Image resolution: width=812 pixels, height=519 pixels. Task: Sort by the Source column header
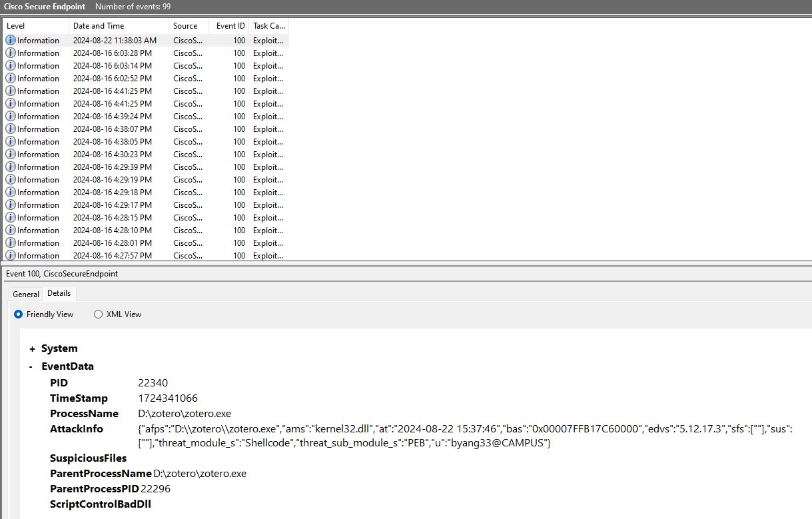tap(189, 26)
